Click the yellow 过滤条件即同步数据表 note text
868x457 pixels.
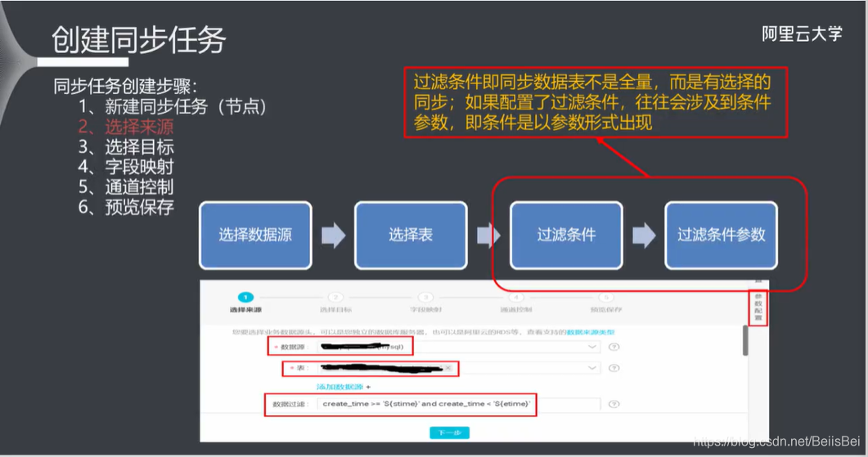(592, 102)
